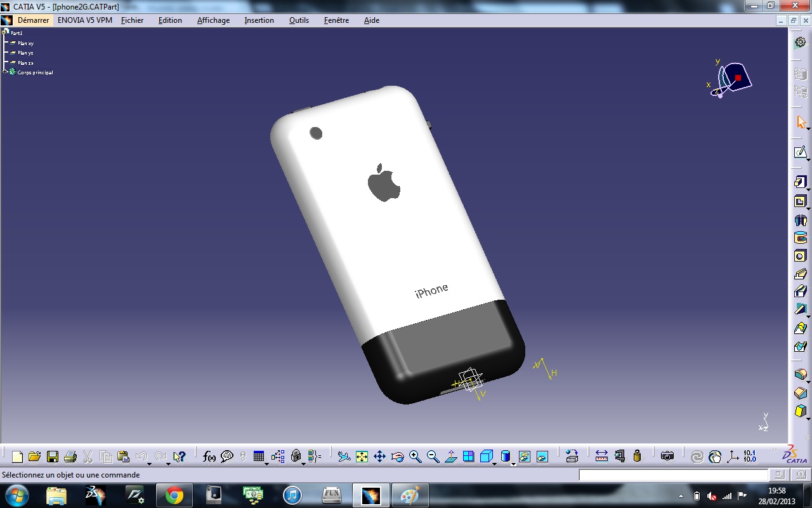Screen dimensions: 812x508
Task: Select the Pan arrows tool
Action: click(379, 457)
